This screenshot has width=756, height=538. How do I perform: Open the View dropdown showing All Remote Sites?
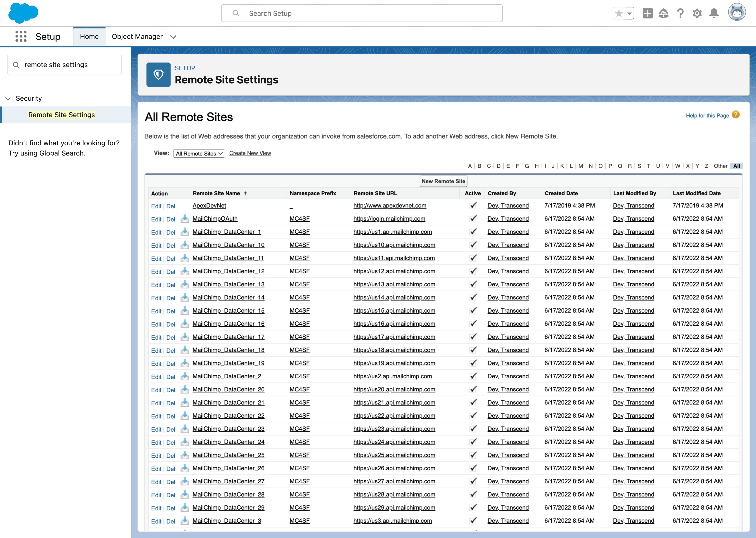coord(199,153)
